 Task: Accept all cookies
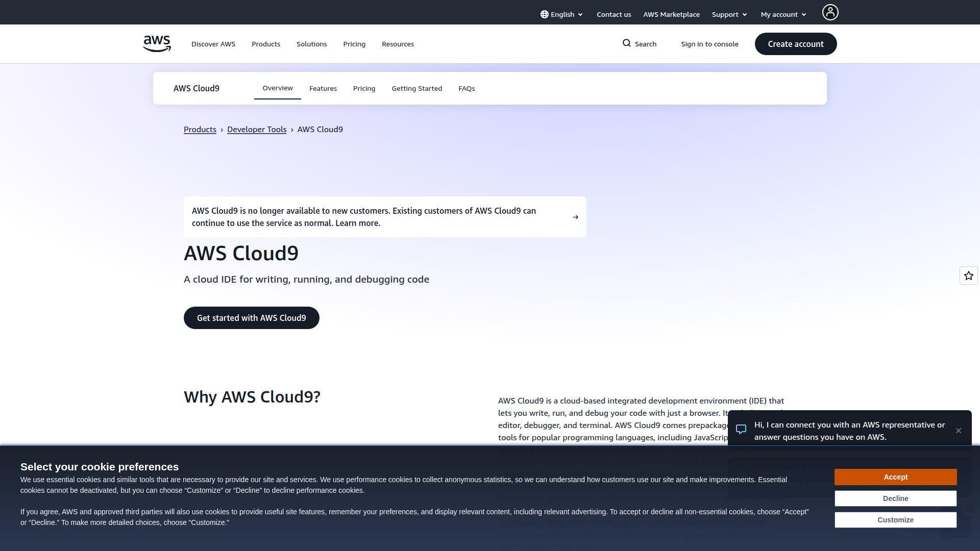pos(895,477)
